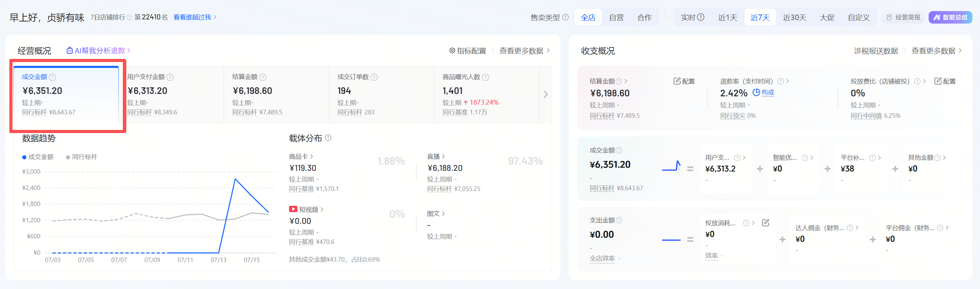
Task: Click help icon next to 成交金额 card
Action: coord(52,77)
